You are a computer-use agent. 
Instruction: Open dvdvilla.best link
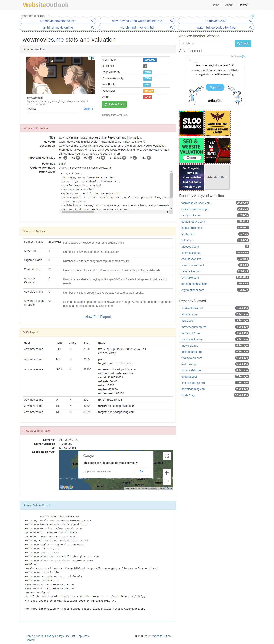coord(189,377)
